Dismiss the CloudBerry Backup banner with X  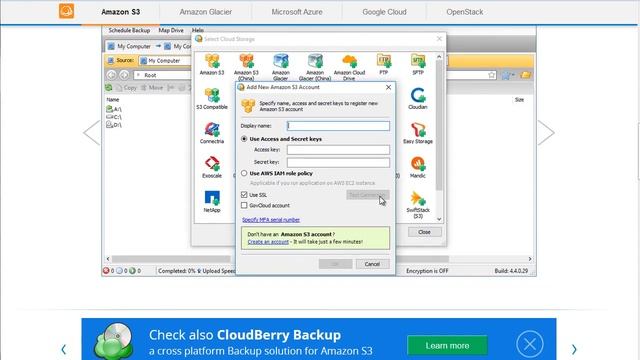[x=529, y=344]
